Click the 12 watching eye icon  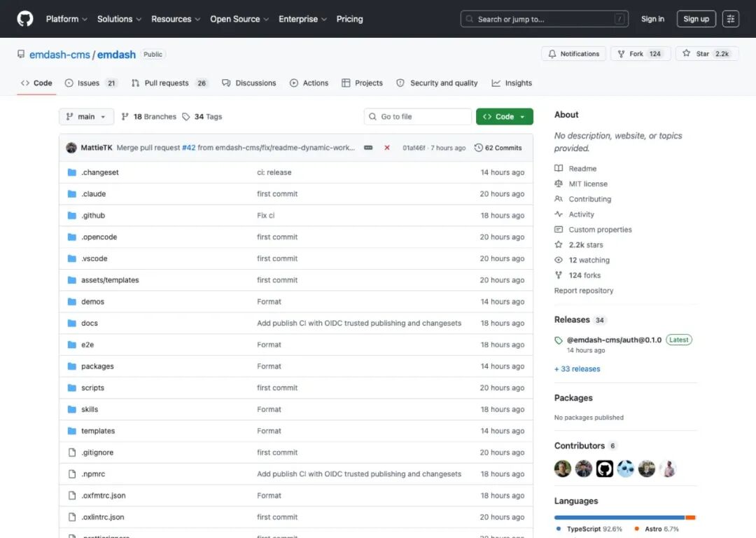pos(559,260)
